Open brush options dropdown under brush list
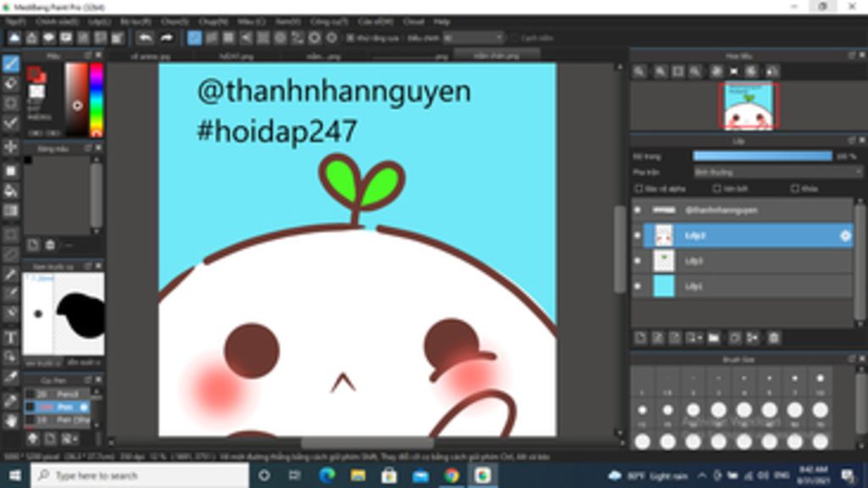Image resolution: width=868 pixels, height=488 pixels. click(70, 439)
